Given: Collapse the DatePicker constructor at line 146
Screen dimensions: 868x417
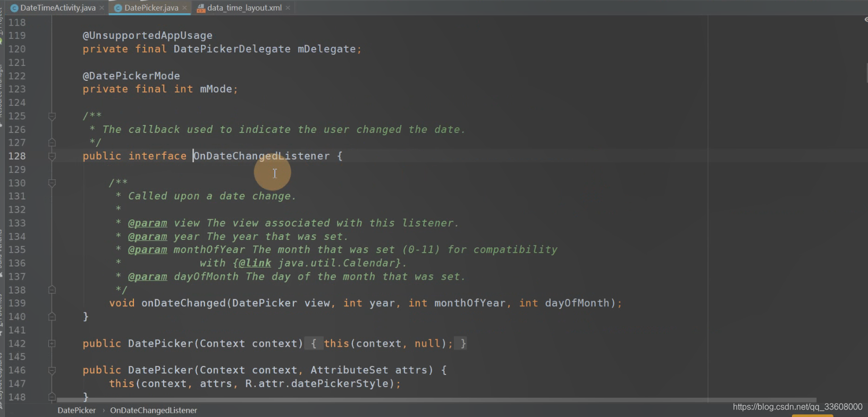Looking at the screenshot, I should coord(52,370).
